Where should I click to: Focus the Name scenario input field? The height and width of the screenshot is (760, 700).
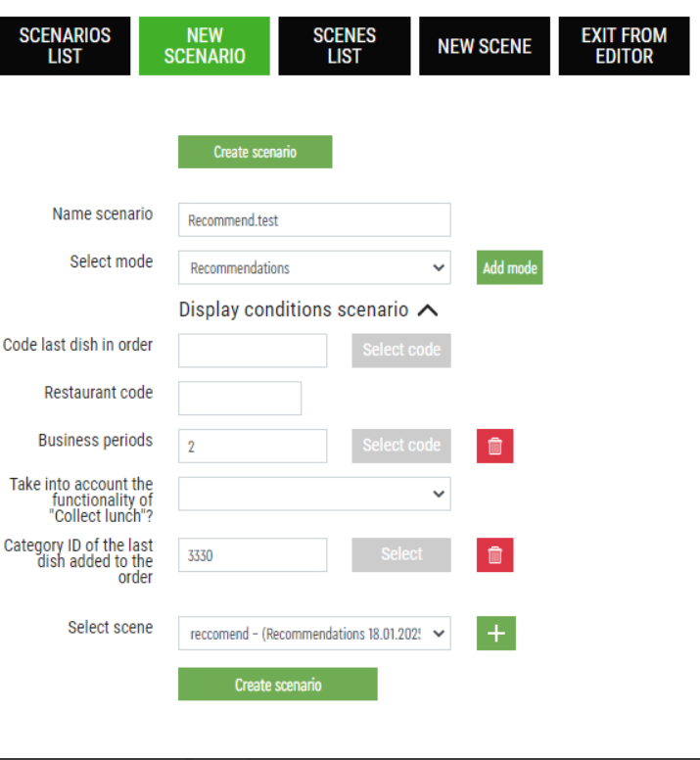click(x=314, y=220)
